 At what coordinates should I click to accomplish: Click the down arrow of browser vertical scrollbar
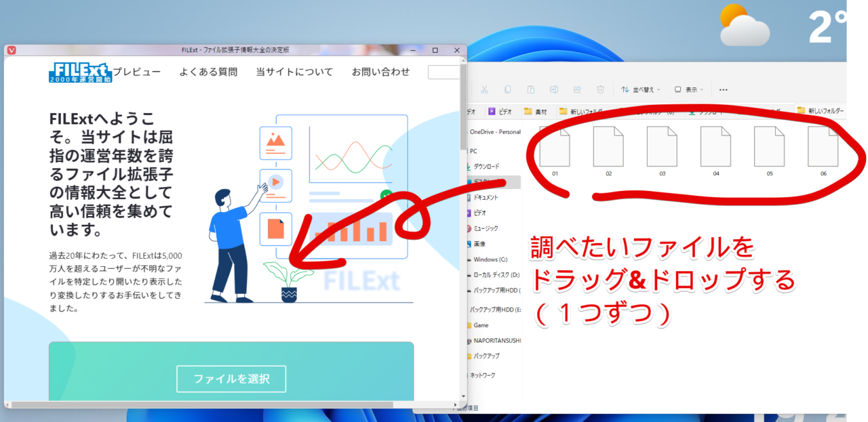[x=464, y=397]
